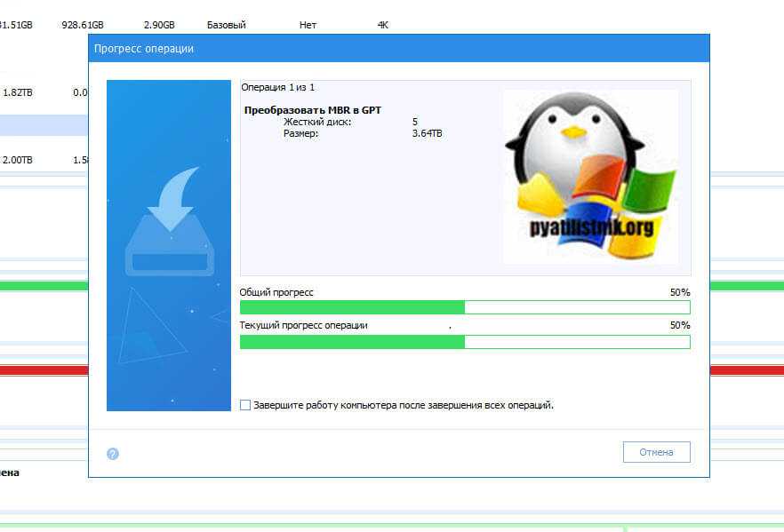Image resolution: width=784 pixels, height=532 pixels.
Task: Click the 928.61GB cell in background table
Action: pos(82,25)
